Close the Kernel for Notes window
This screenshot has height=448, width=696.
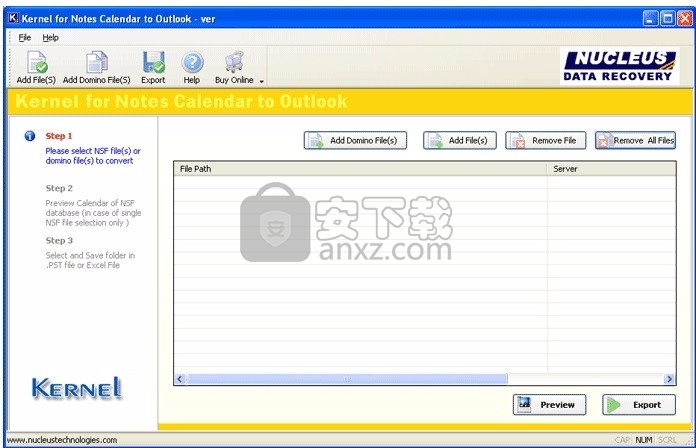pos(684,18)
